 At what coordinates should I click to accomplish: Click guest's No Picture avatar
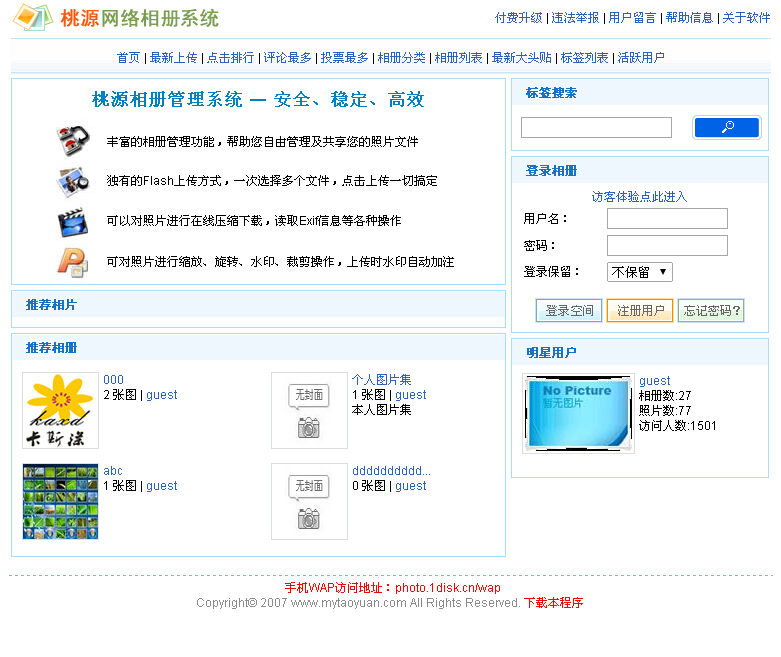tap(578, 413)
